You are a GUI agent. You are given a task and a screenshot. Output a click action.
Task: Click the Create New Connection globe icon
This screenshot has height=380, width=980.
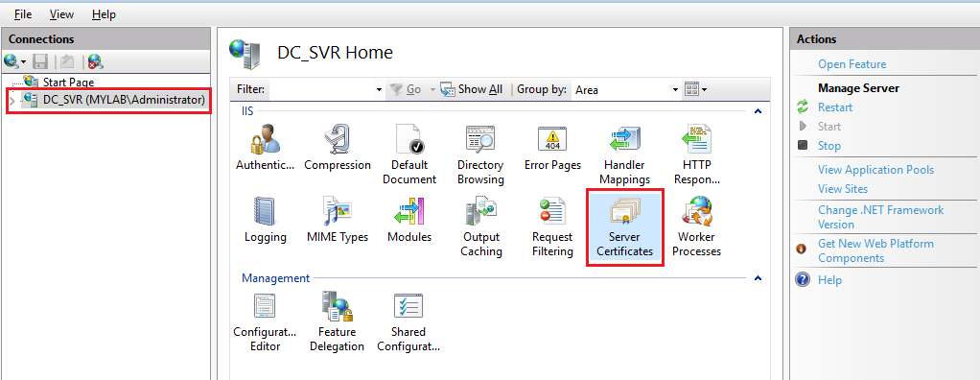(x=11, y=60)
